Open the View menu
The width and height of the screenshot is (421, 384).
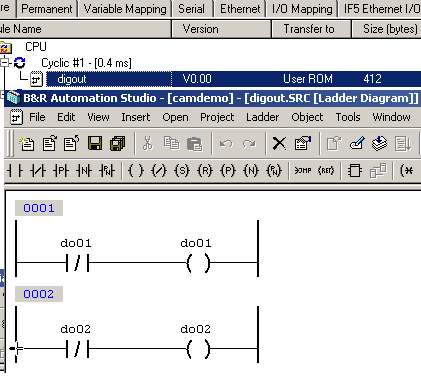tap(98, 117)
